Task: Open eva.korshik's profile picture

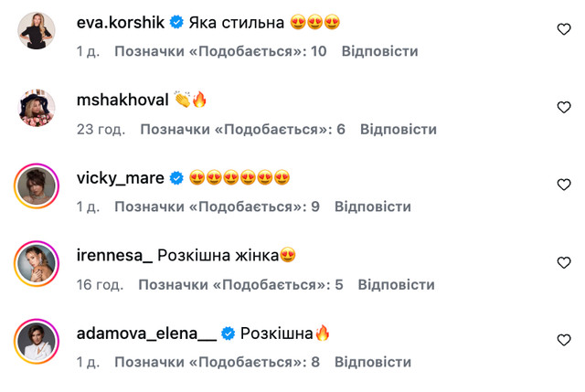Action: (x=37, y=31)
